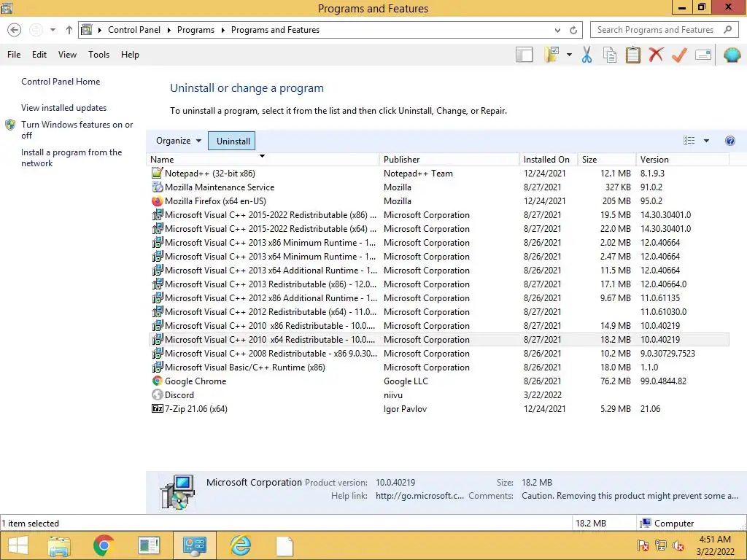
Task: Click the Paste clipboard toolbar icon
Action: click(632, 55)
